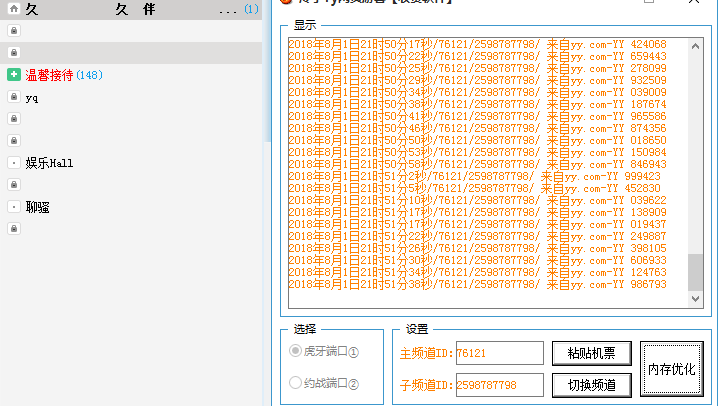
Task: Click the 选择 group label
Action: 305,329
